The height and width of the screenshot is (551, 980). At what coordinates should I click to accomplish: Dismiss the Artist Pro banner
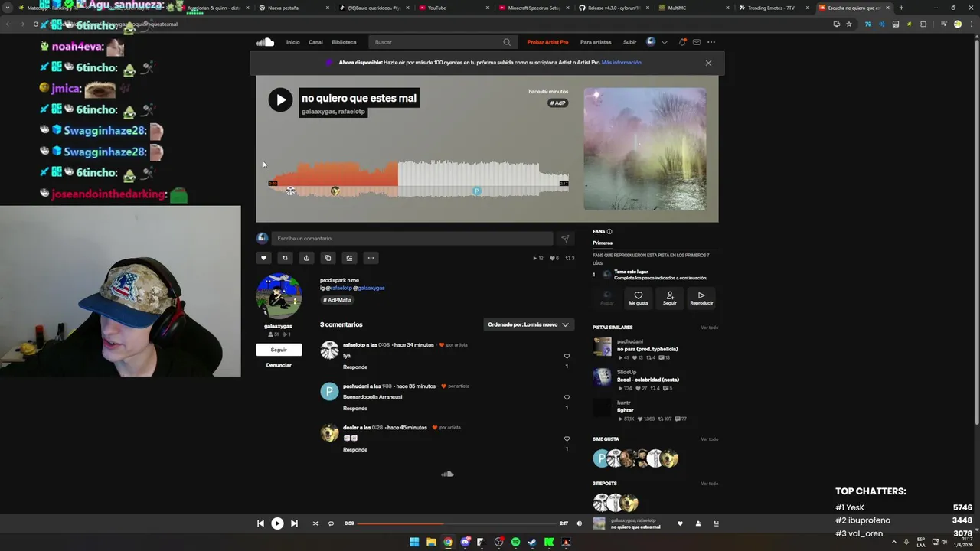tap(708, 63)
